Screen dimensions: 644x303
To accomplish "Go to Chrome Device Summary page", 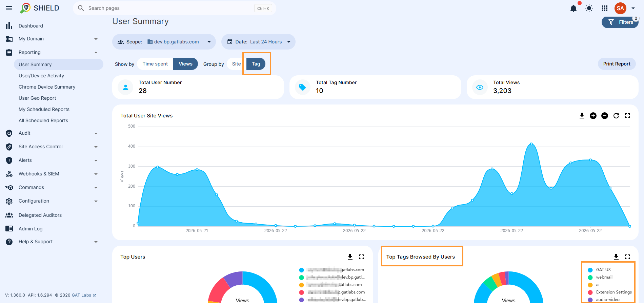I will click(47, 87).
